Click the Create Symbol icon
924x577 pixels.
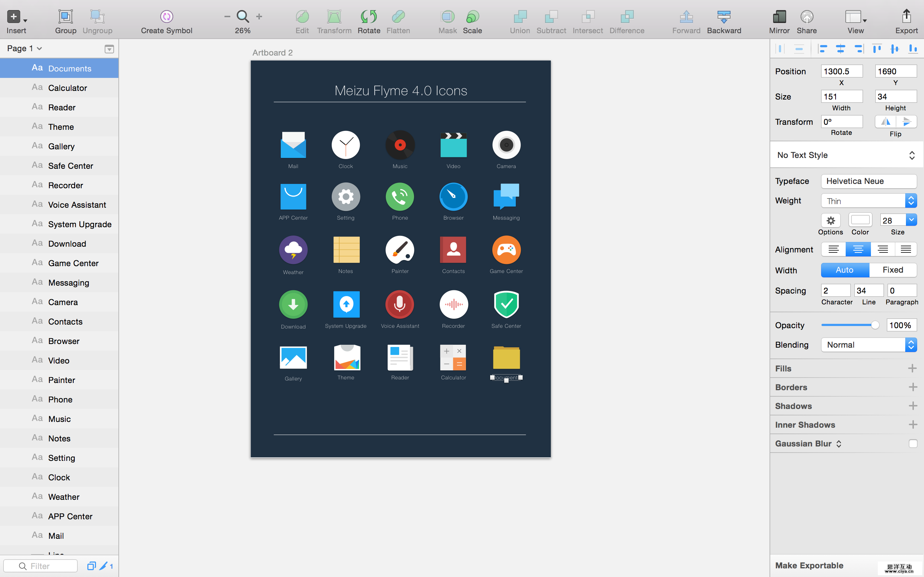click(166, 17)
